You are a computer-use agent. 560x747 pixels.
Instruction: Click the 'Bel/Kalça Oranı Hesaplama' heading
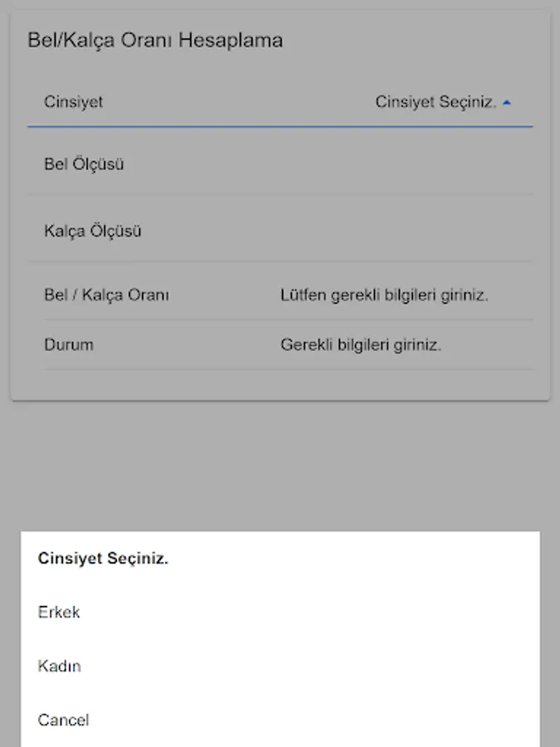pos(155,40)
